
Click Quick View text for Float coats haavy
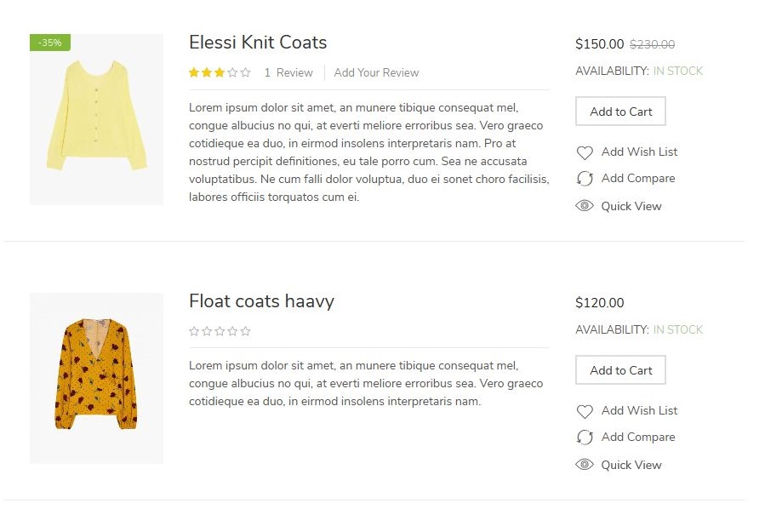631,465
